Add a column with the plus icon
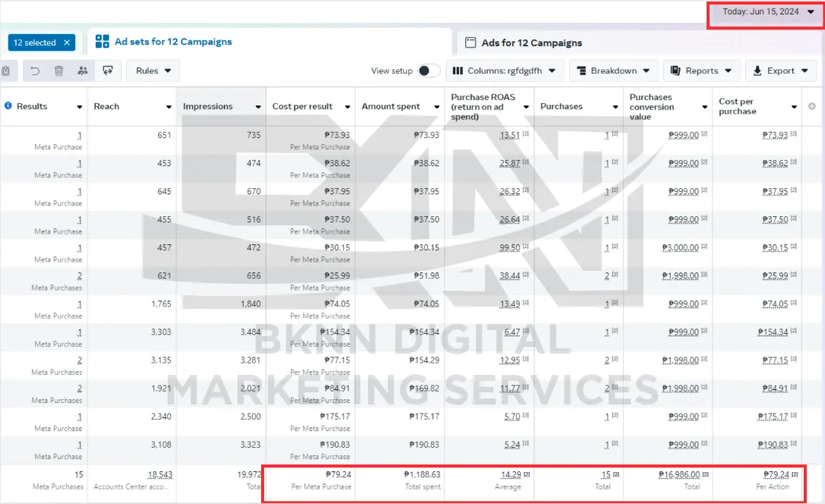 pos(812,106)
